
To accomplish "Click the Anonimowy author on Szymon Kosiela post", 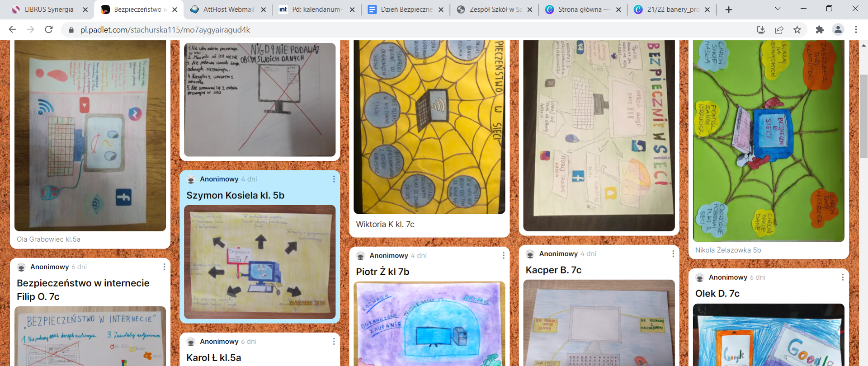I will coord(219,179).
